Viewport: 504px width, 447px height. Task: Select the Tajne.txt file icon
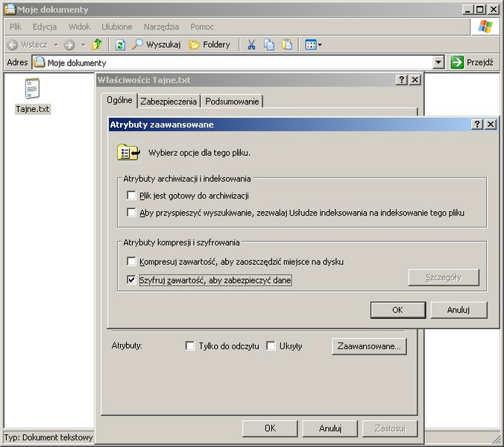tap(32, 89)
